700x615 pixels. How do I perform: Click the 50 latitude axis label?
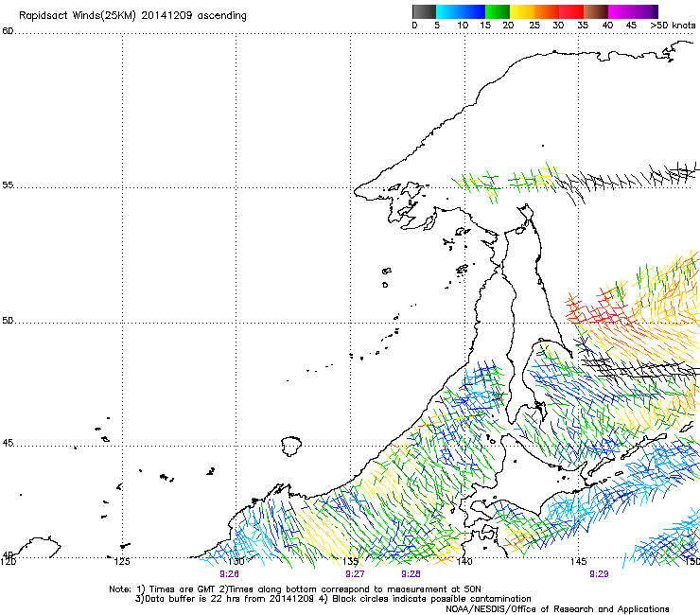point(8,321)
